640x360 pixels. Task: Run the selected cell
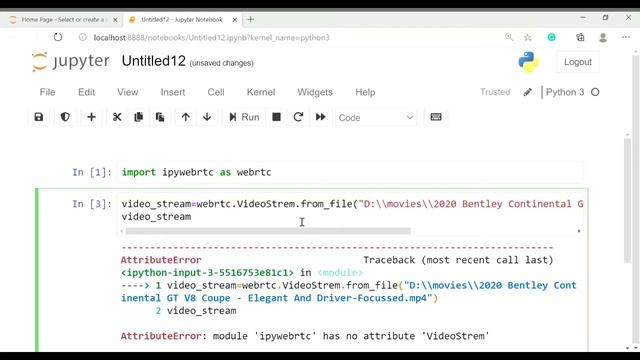point(244,117)
